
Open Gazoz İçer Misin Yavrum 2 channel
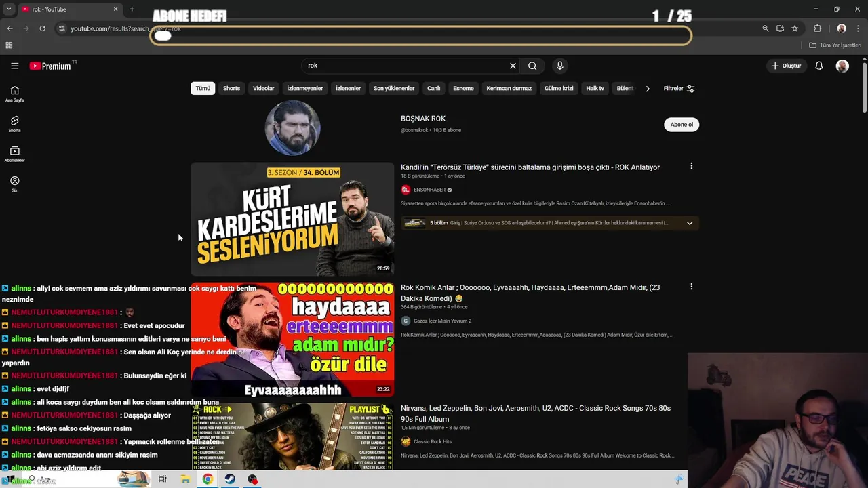click(442, 321)
